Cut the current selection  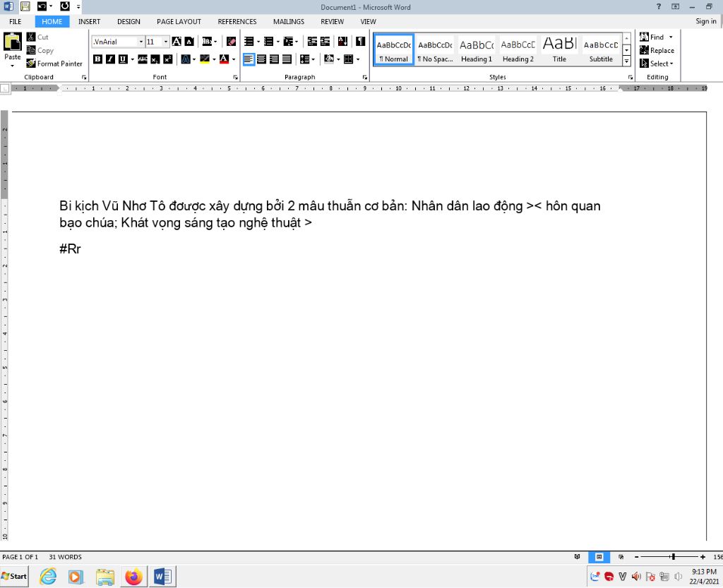click(37, 37)
